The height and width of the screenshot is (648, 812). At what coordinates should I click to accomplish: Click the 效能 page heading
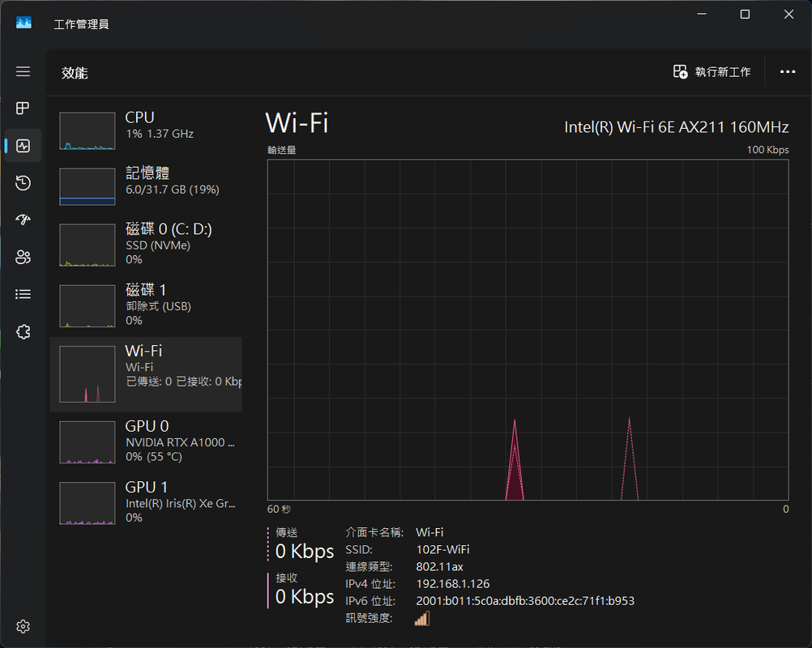click(x=75, y=73)
